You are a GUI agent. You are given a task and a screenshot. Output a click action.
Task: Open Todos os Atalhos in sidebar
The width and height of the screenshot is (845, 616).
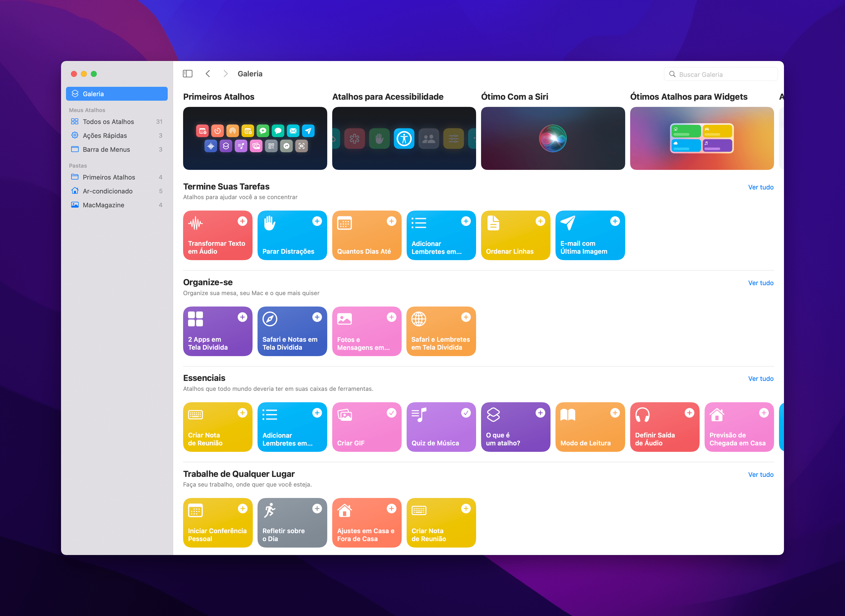coord(117,122)
